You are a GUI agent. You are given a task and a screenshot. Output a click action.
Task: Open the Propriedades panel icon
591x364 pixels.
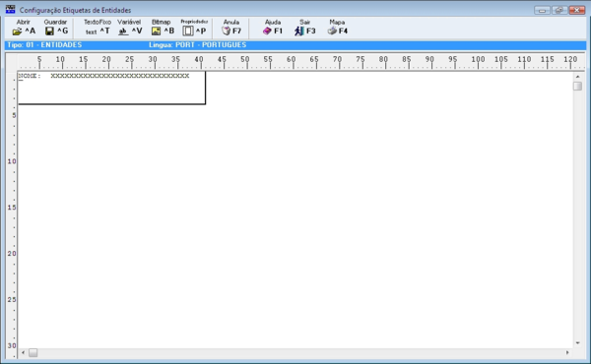[x=188, y=30]
